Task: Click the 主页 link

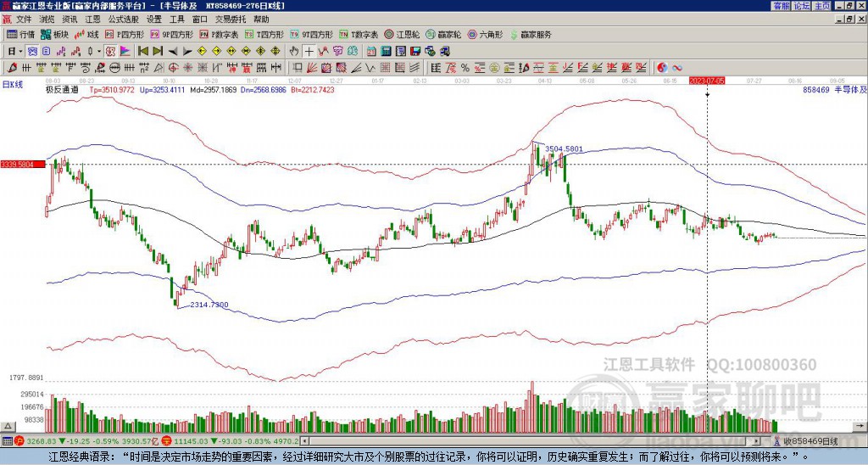Action: 822,6
